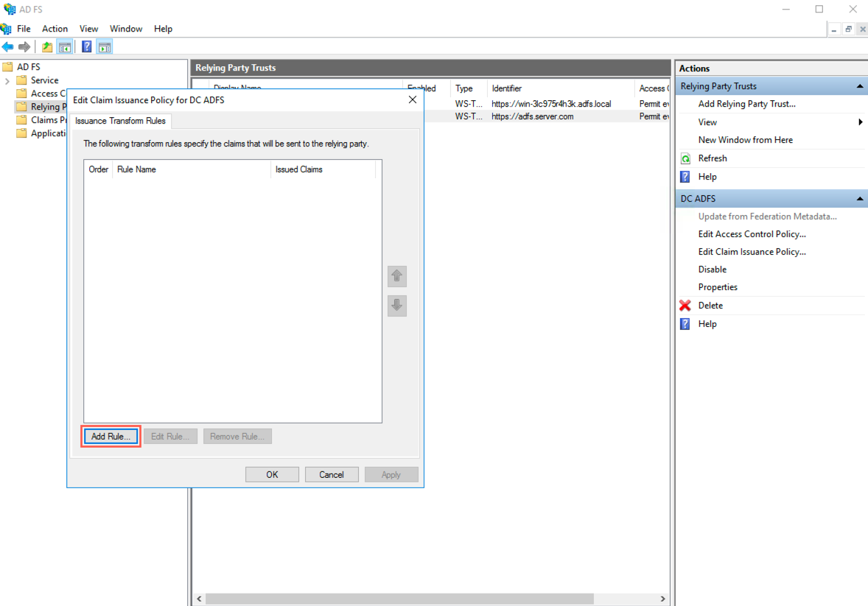868x606 pixels.
Task: Click the Add Rule button
Action: click(x=110, y=436)
